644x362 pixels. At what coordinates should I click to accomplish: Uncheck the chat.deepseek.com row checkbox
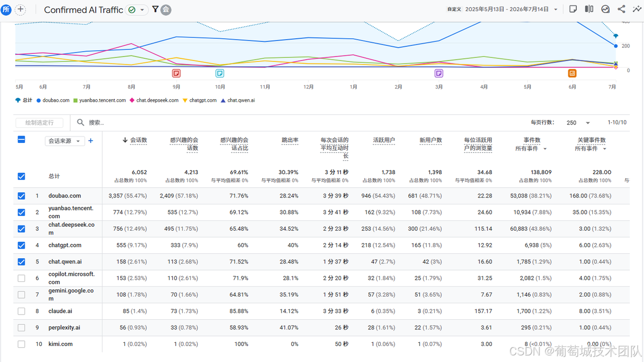click(x=21, y=229)
